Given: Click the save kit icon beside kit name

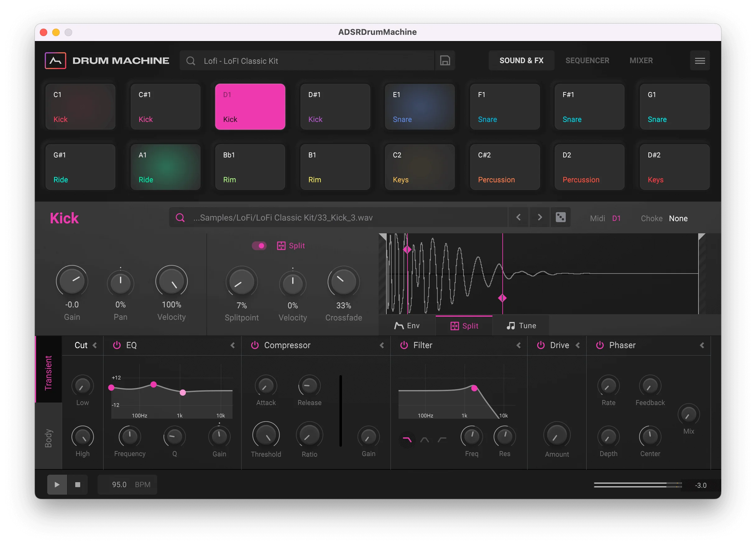Looking at the screenshot, I should [x=445, y=60].
